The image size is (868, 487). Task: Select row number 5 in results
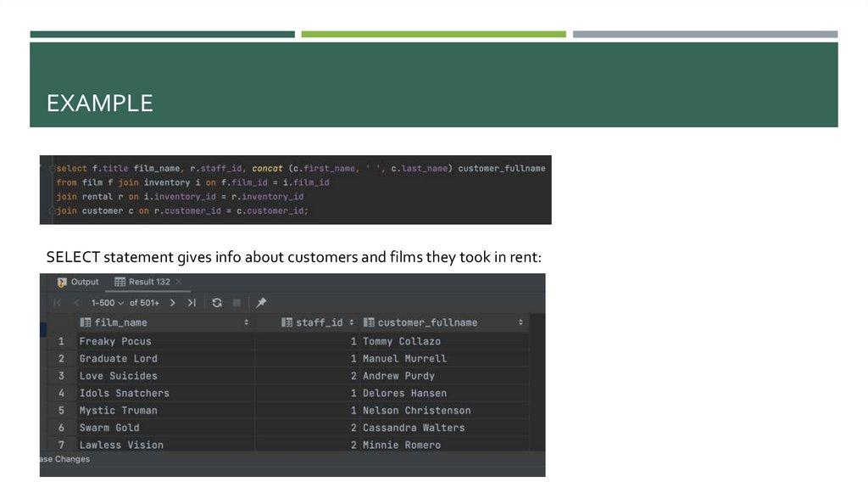(61, 411)
